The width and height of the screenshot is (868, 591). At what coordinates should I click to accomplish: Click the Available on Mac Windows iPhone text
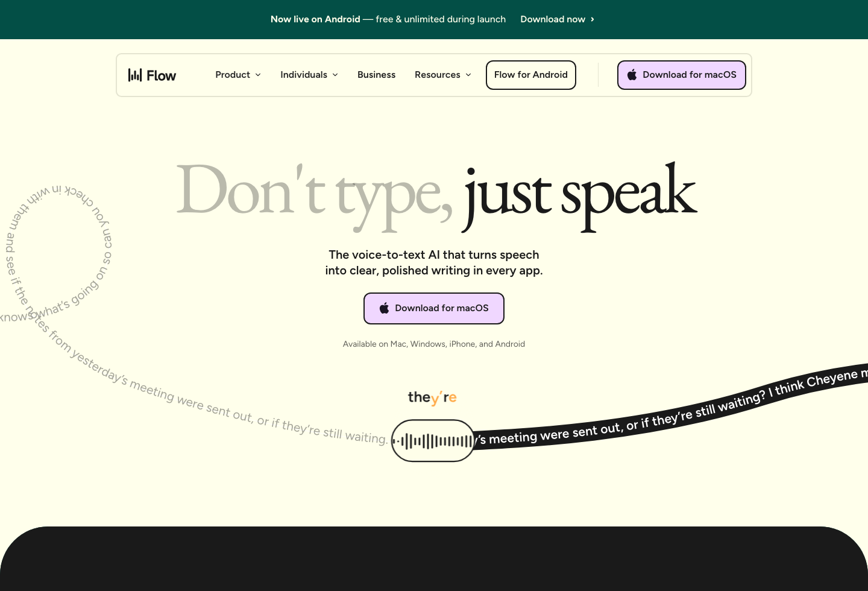point(433,344)
